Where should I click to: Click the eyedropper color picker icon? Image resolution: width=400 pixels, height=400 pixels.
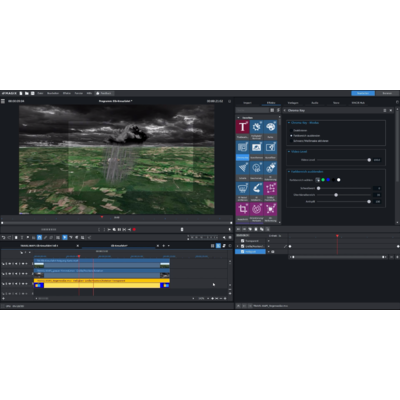pyautogui.click(x=318, y=180)
